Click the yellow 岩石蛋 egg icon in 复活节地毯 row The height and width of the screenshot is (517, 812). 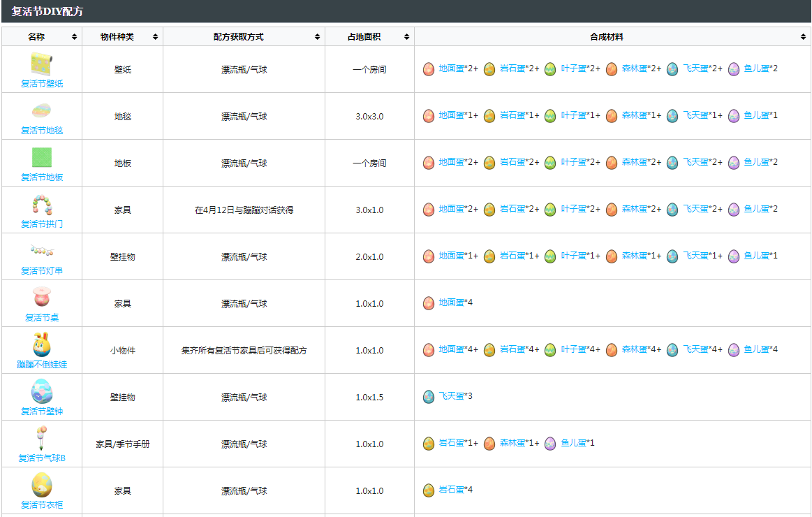point(489,116)
